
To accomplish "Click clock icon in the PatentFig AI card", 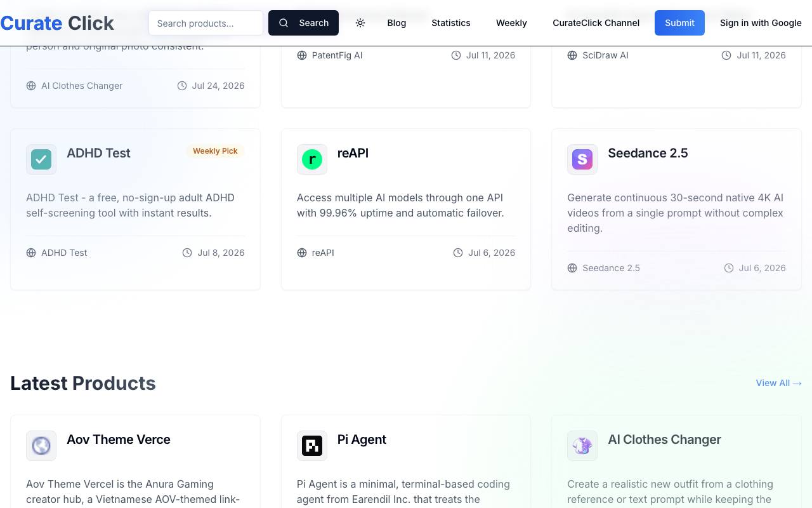I will (x=456, y=55).
